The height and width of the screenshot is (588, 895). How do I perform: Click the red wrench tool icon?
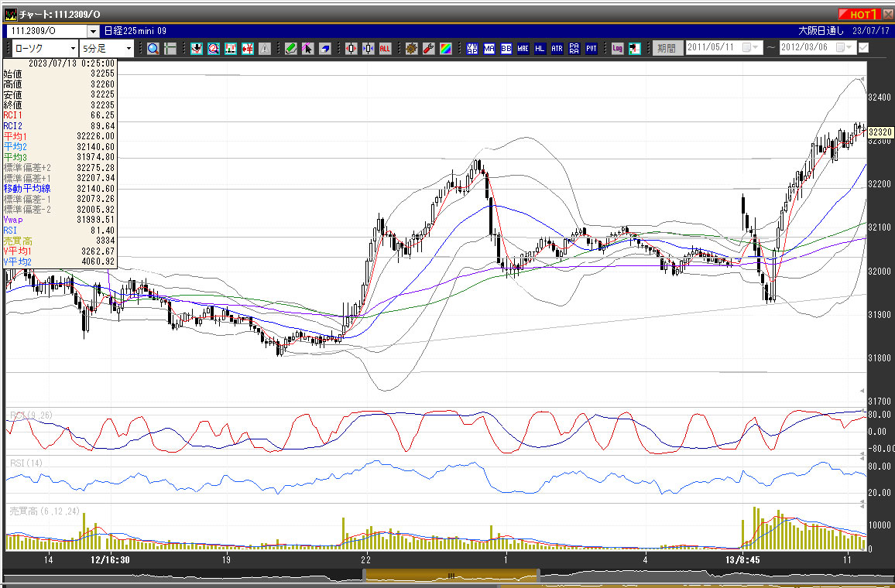coord(429,49)
